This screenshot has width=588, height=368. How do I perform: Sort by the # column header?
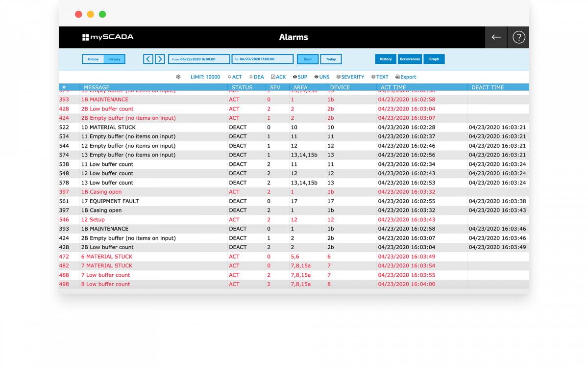64,87
